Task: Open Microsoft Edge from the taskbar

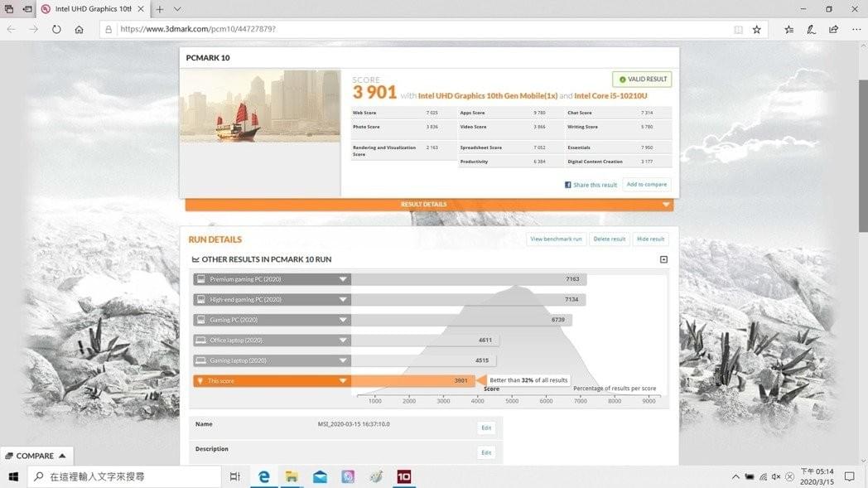Action: pos(264,477)
